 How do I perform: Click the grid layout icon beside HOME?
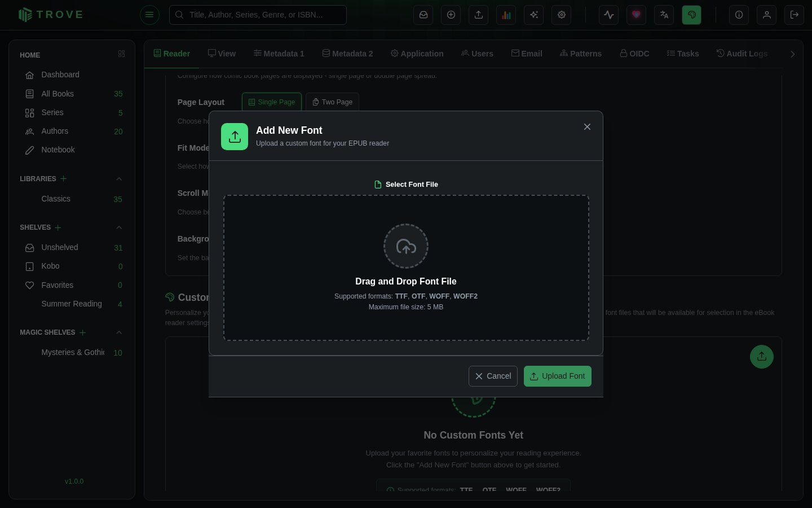(x=121, y=54)
